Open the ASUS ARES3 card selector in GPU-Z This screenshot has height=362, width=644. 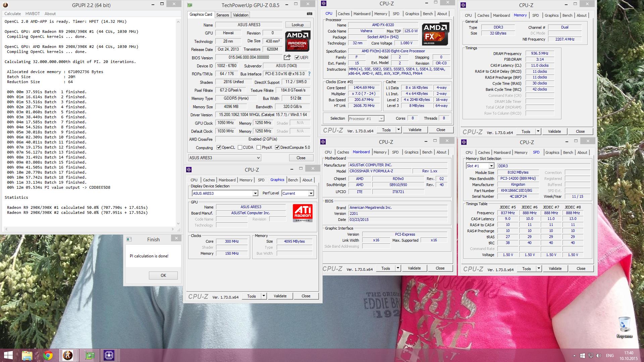(x=224, y=158)
